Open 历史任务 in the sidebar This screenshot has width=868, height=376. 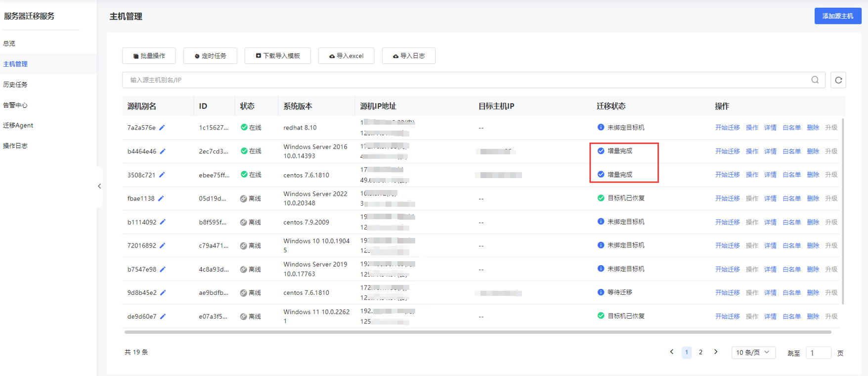pyautogui.click(x=15, y=85)
